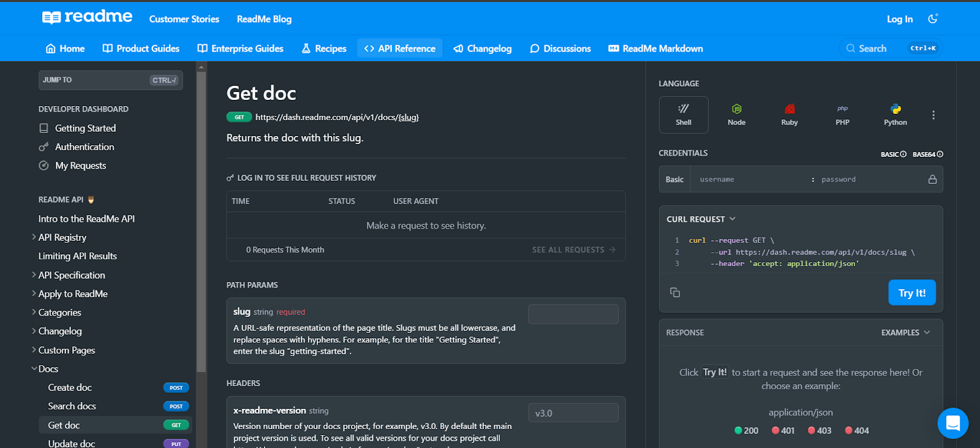980x448 pixels.
Task: Open My Requests in the sidebar
Action: [x=80, y=165]
